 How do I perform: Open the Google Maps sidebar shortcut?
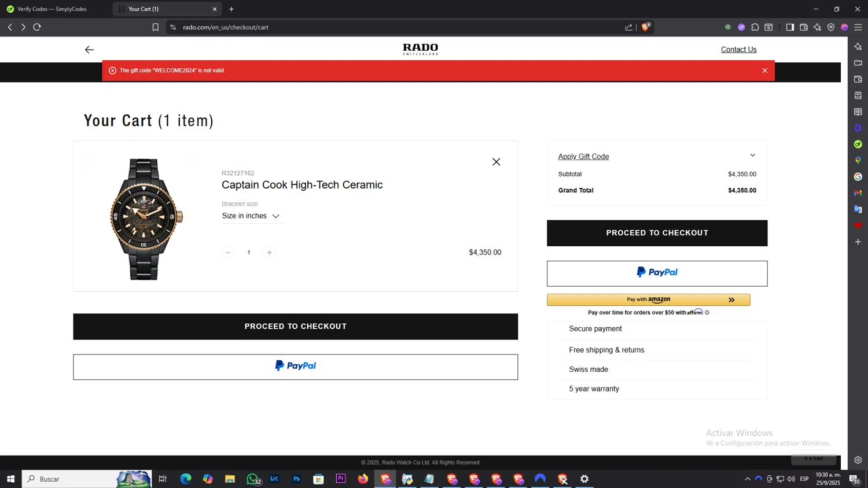pos(858,160)
